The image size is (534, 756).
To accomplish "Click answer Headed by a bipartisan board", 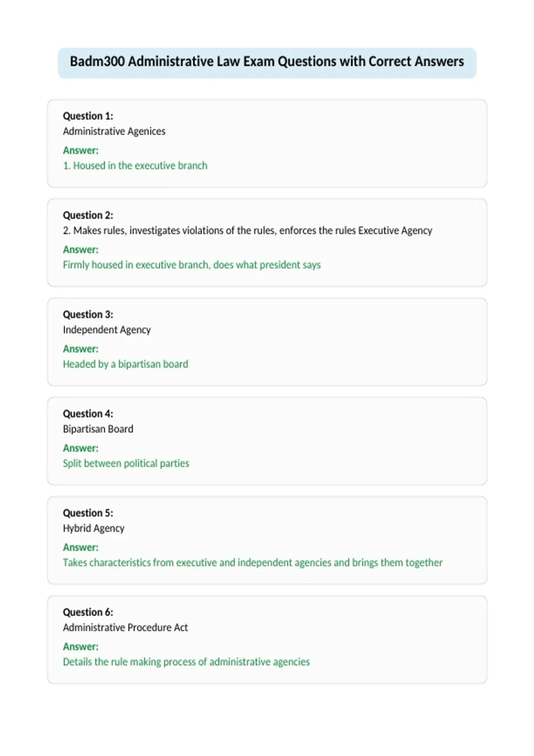I will [x=125, y=364].
